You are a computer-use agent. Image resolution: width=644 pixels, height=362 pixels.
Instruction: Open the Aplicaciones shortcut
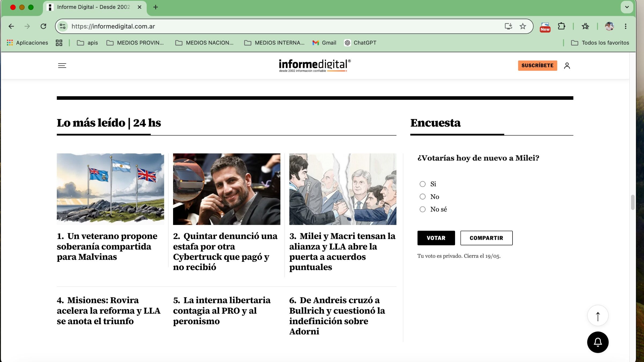[x=27, y=43]
